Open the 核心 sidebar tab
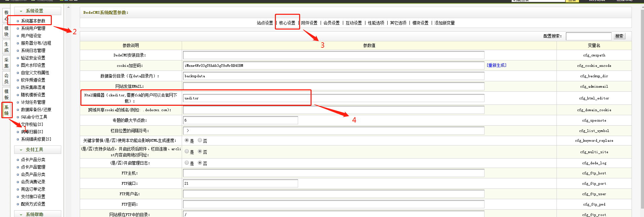The image size is (644, 217). pyautogui.click(x=6, y=15)
